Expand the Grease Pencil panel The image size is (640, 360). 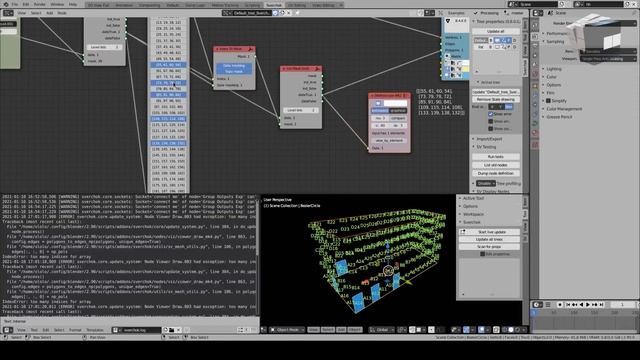pyautogui.click(x=559, y=117)
